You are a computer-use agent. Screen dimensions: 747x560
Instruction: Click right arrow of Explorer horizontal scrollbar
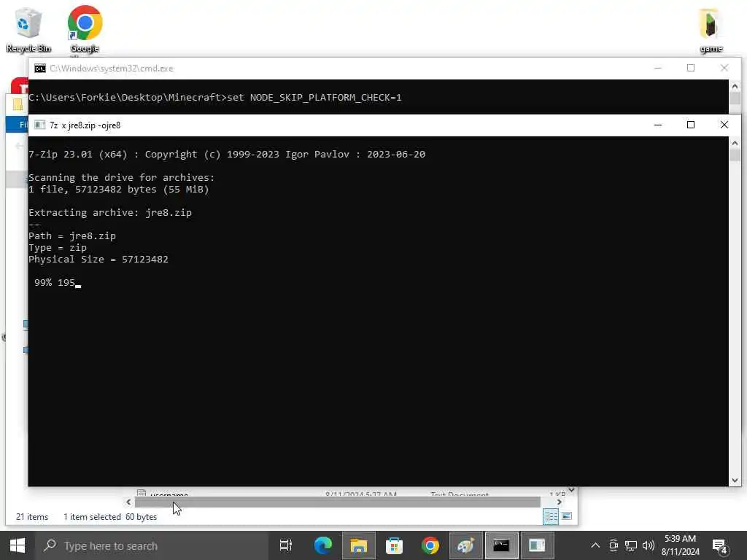click(560, 502)
